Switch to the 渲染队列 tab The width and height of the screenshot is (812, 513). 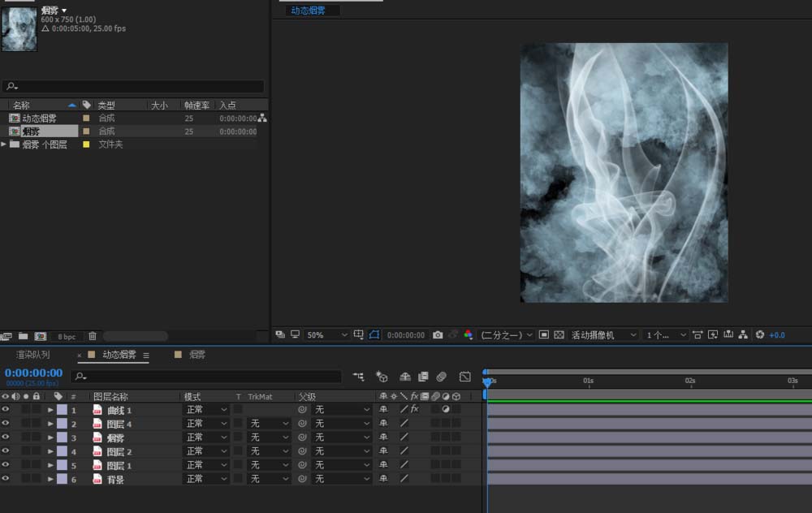click(33, 355)
